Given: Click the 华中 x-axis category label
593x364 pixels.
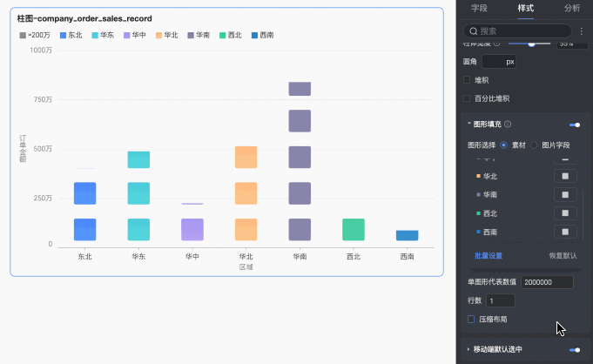Looking at the screenshot, I should (x=192, y=257).
